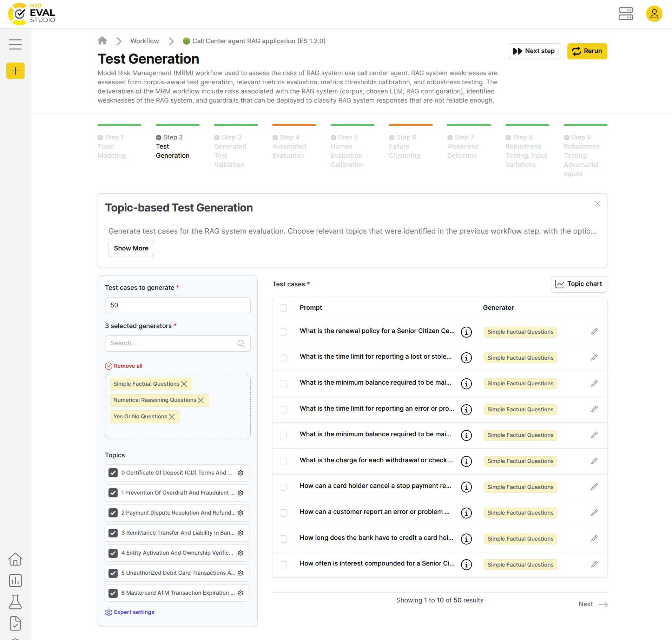Viewport: 672px width, 640px height.
Task: Click the yellow plus create button
Action: pos(15,71)
